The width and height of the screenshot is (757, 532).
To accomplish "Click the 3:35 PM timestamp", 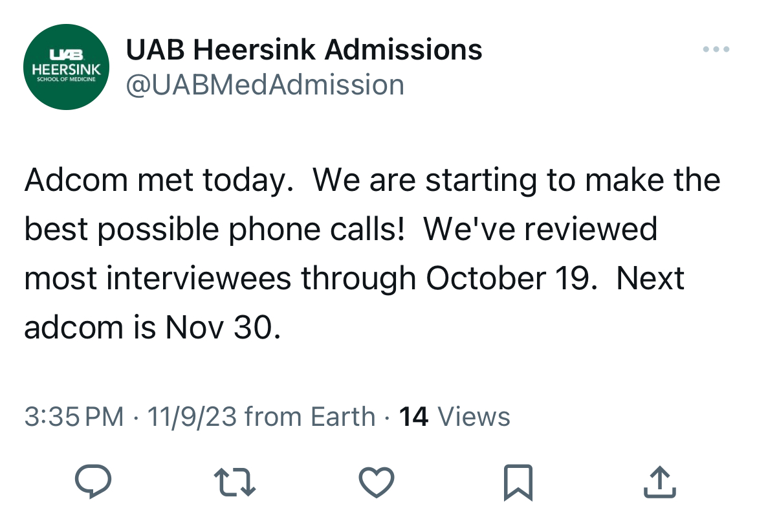I will (74, 416).
